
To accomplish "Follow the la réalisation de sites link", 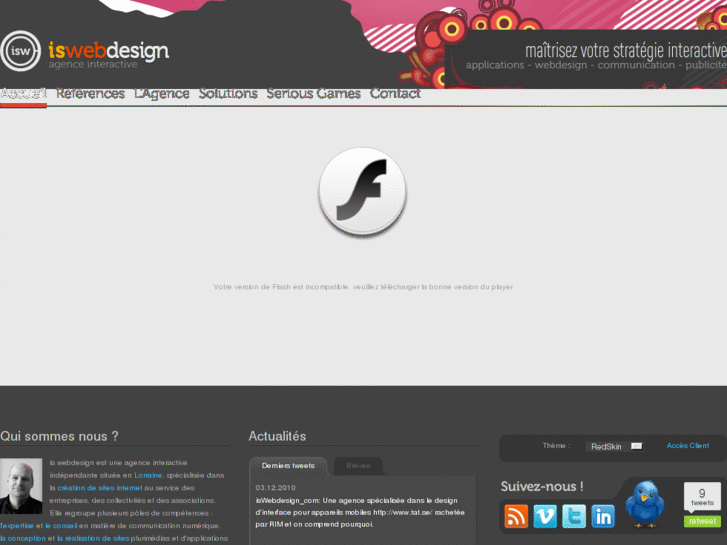I will (x=93, y=539).
